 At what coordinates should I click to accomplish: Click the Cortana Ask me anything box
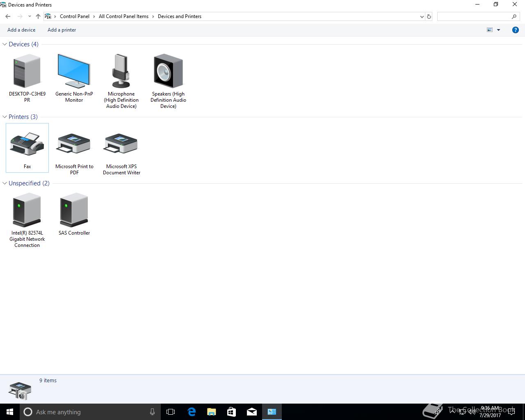point(89,412)
